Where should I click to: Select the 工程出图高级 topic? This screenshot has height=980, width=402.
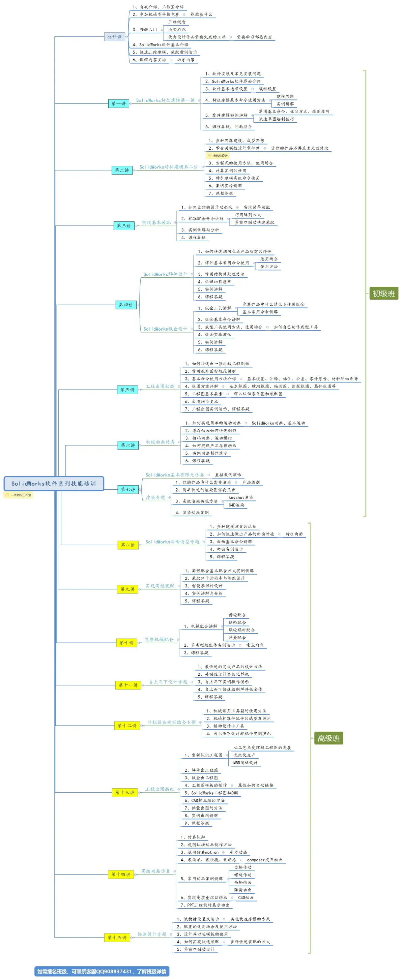[160, 789]
